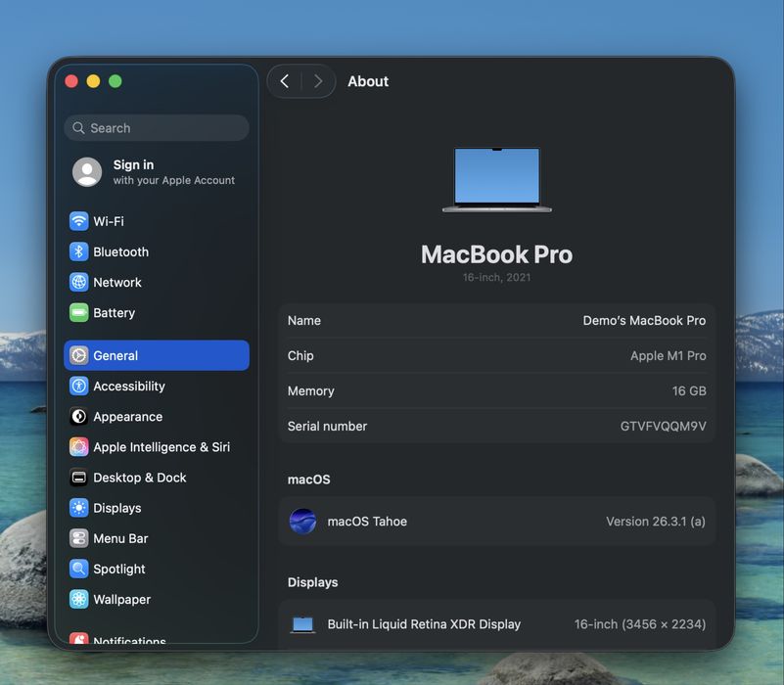
Task: Open Apple Intelligence & Siri icon
Action: point(78,447)
